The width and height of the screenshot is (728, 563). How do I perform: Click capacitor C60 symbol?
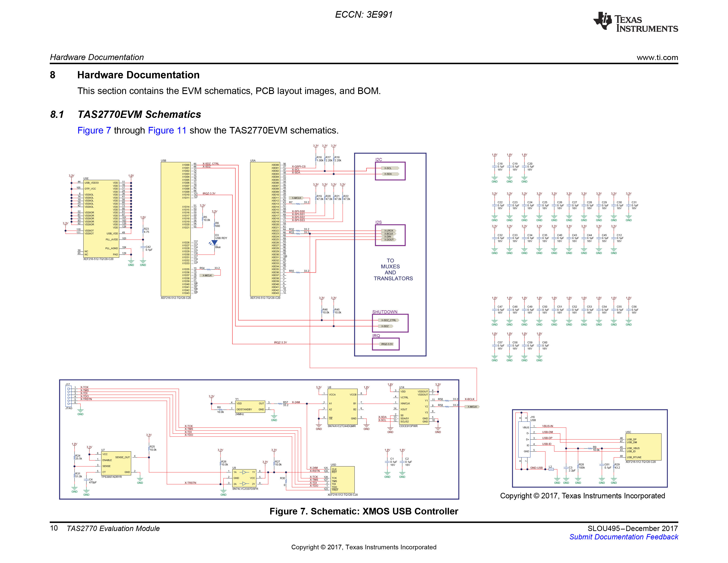539,346
